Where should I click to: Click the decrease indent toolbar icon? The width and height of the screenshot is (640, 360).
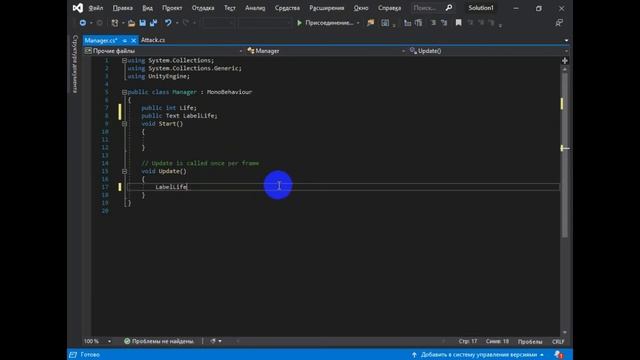click(x=407, y=23)
